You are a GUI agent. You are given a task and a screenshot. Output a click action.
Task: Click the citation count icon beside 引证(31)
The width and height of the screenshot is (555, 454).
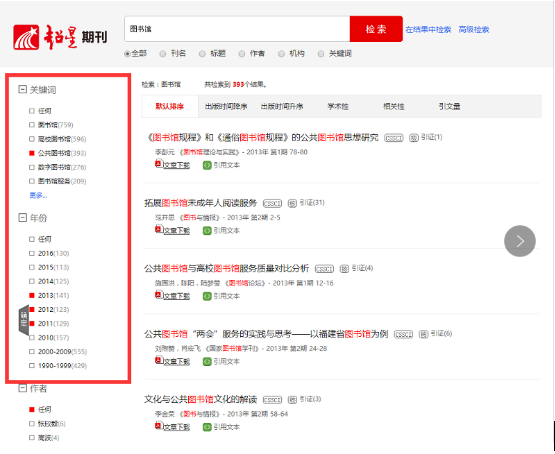click(292, 203)
